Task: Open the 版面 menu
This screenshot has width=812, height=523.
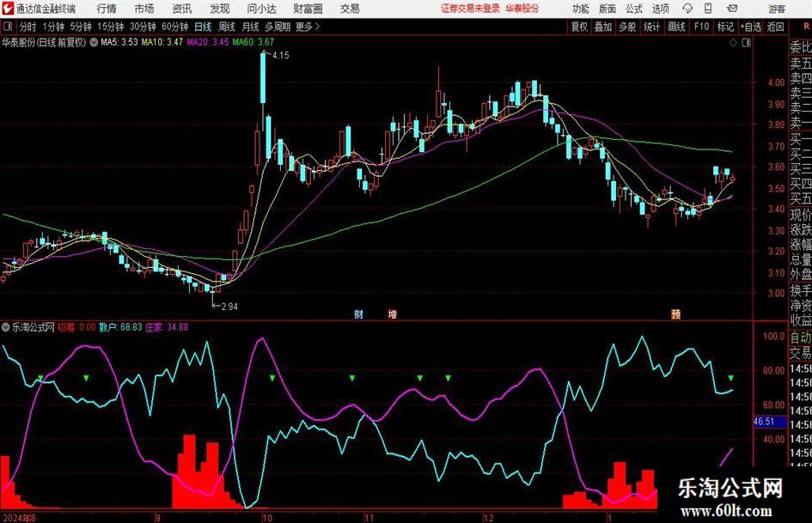Action: [x=607, y=9]
